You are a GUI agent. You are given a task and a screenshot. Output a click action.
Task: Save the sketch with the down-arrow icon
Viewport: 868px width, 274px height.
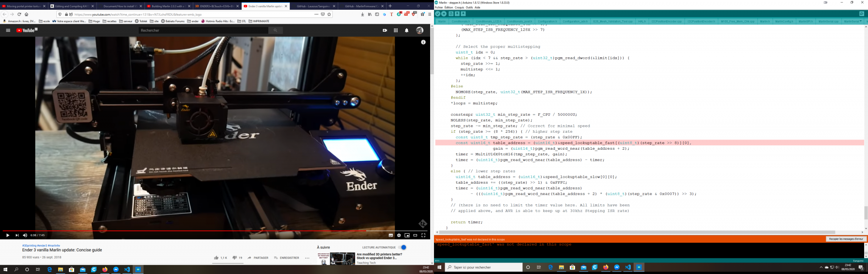[463, 14]
